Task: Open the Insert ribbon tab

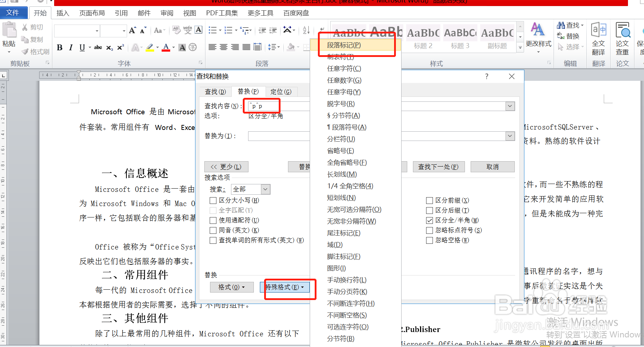Action: click(63, 13)
